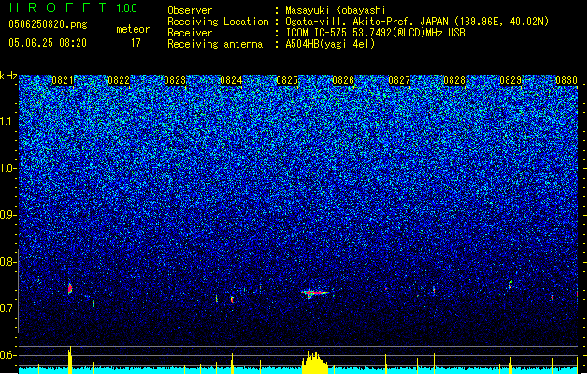588x374 pixels.
Task: Click observer name Masayuki Kobayashi
Action: [x=335, y=10]
